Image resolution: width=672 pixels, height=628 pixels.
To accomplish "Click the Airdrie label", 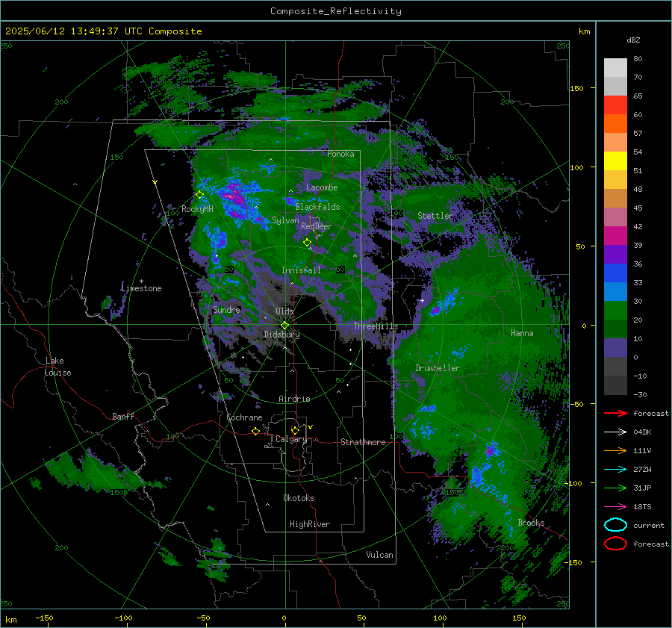I will click(x=294, y=399).
